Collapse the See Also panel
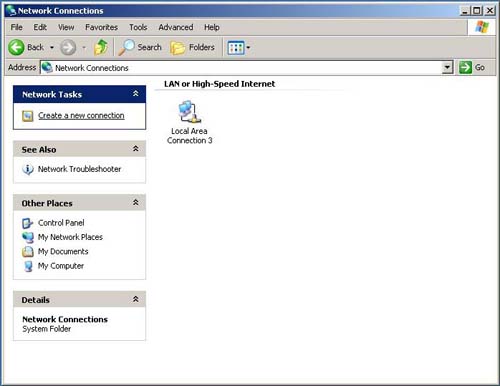The height and width of the screenshot is (386, 500). point(136,149)
